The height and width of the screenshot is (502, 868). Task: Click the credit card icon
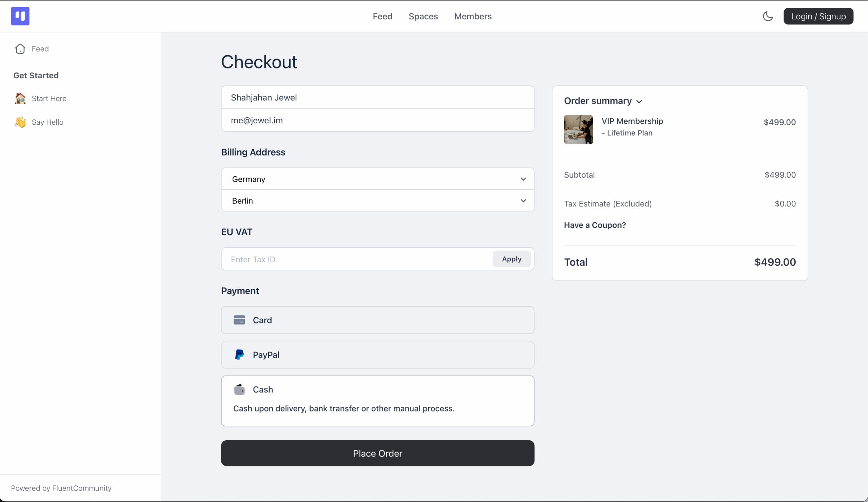click(x=239, y=320)
